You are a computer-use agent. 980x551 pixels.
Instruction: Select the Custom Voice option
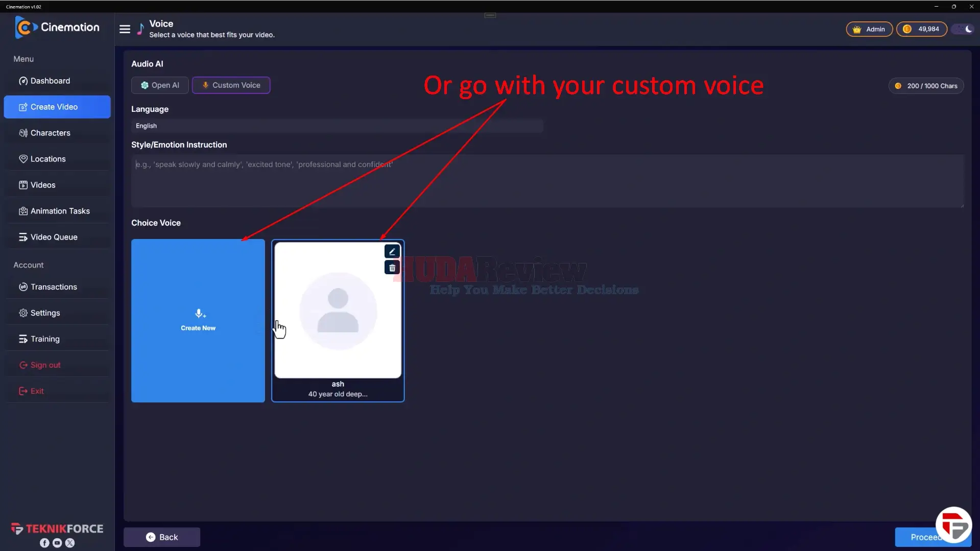(231, 85)
